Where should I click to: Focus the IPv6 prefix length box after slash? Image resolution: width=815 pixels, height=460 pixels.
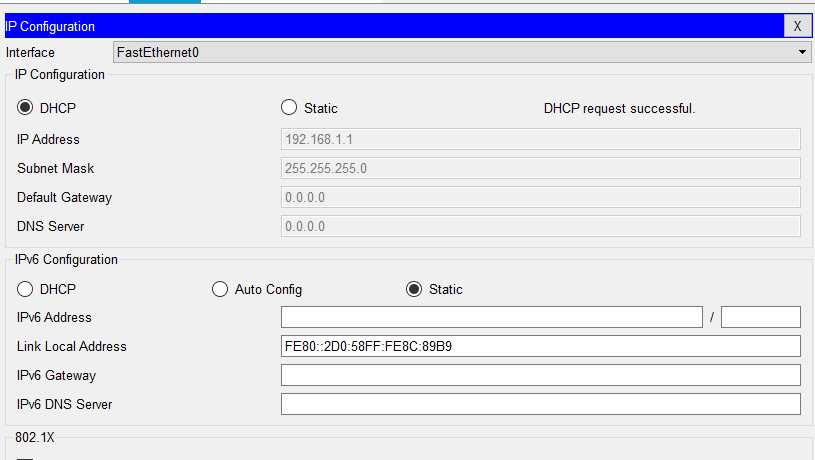coord(761,317)
